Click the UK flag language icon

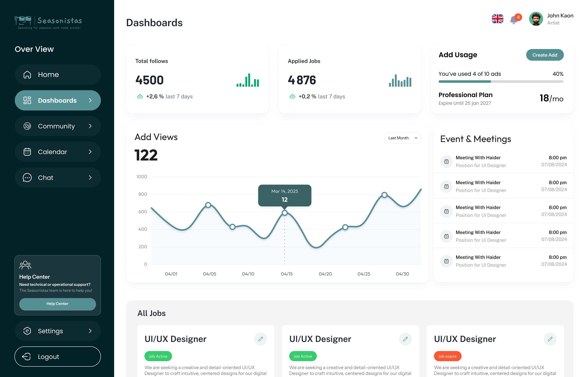[x=498, y=19]
